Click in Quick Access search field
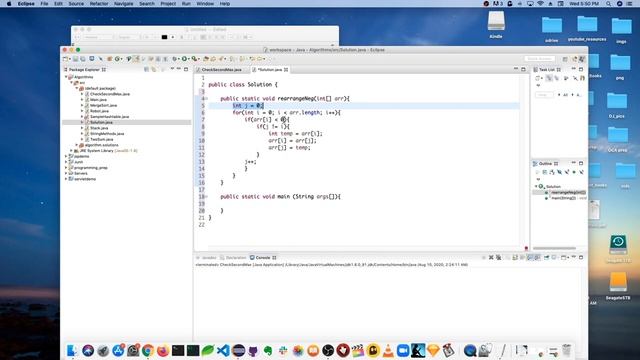Viewport: 640px width, 360px height. pyautogui.click(x=540, y=59)
